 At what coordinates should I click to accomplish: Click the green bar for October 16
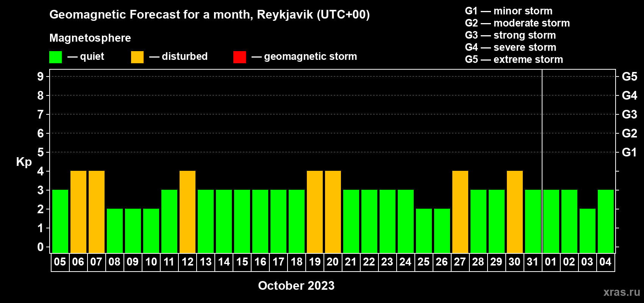click(x=260, y=221)
